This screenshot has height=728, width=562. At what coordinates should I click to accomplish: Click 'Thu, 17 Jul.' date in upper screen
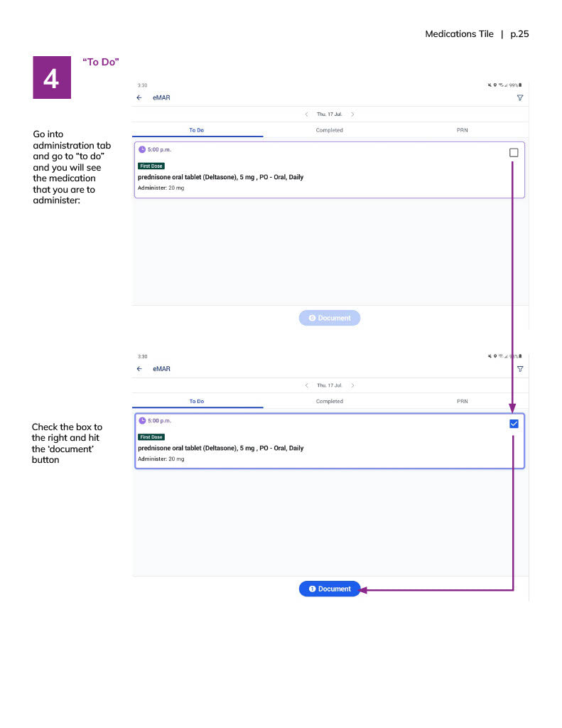(329, 114)
